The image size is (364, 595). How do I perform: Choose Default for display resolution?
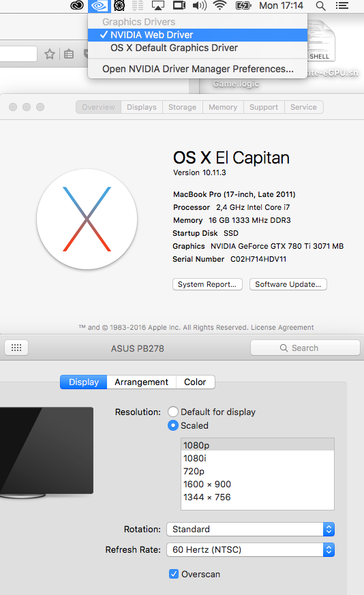(173, 412)
